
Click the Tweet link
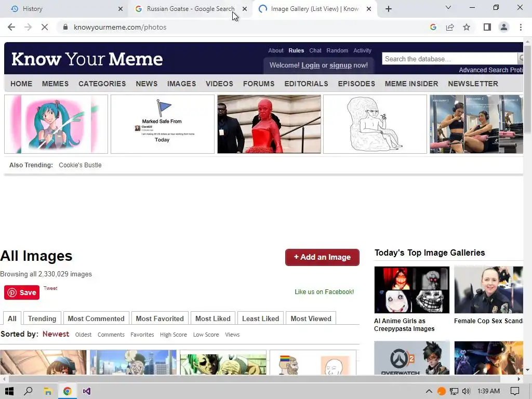point(50,288)
